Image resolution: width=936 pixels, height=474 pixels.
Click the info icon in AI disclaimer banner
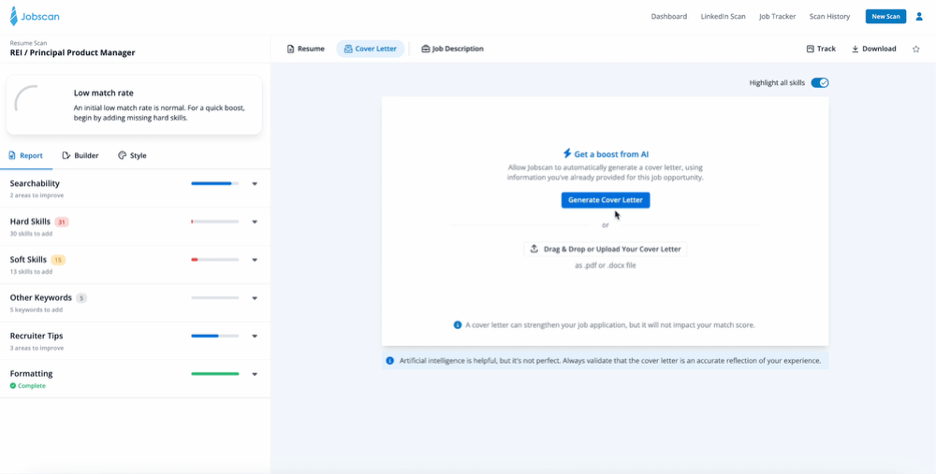click(390, 361)
